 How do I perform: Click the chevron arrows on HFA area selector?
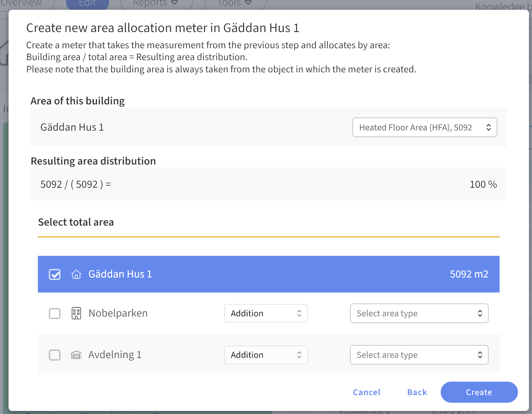(x=488, y=127)
